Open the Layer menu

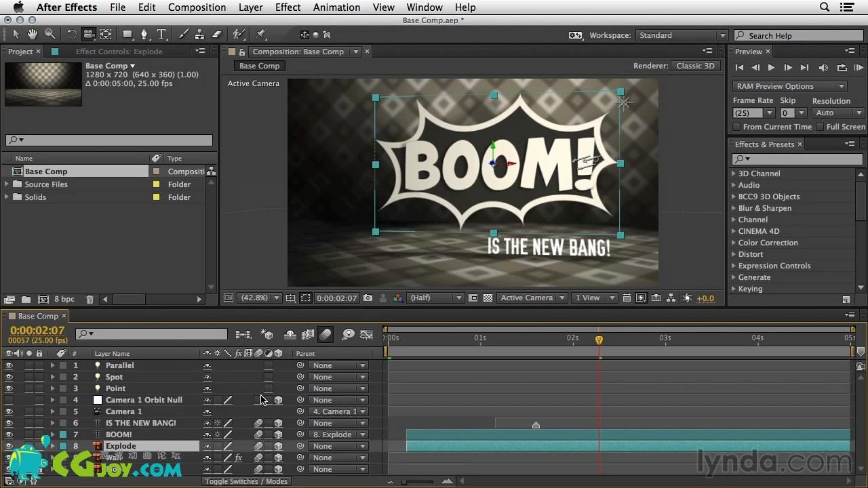[251, 7]
